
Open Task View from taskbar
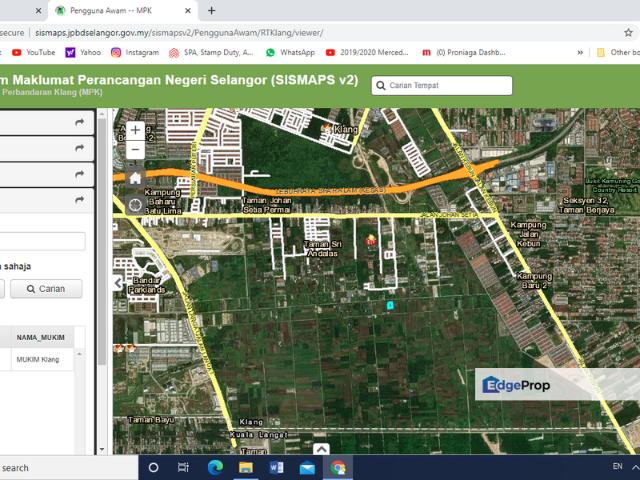coord(184,467)
